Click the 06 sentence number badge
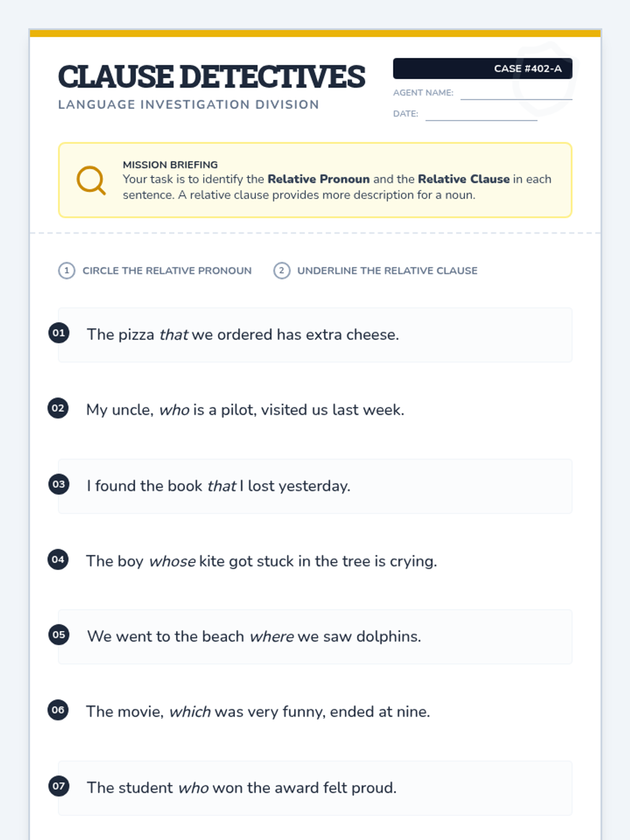The image size is (630, 840). tap(58, 710)
